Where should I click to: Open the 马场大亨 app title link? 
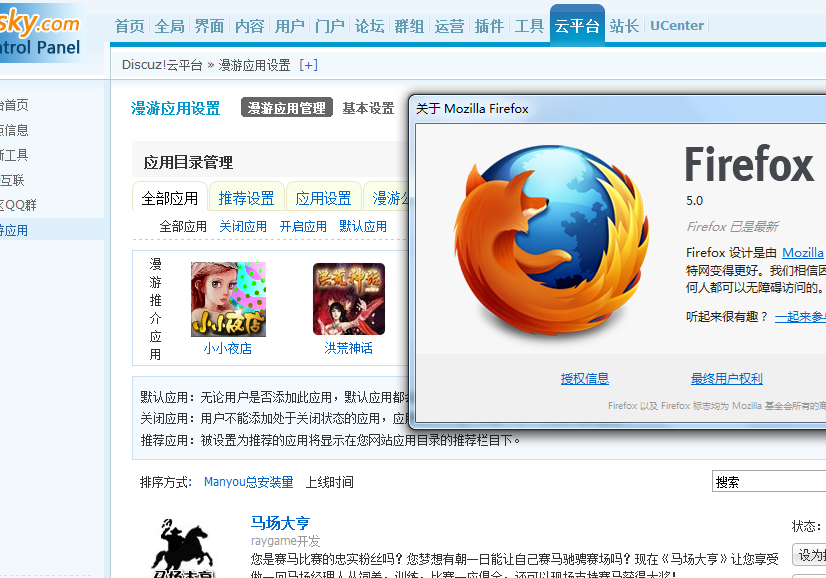(x=280, y=523)
